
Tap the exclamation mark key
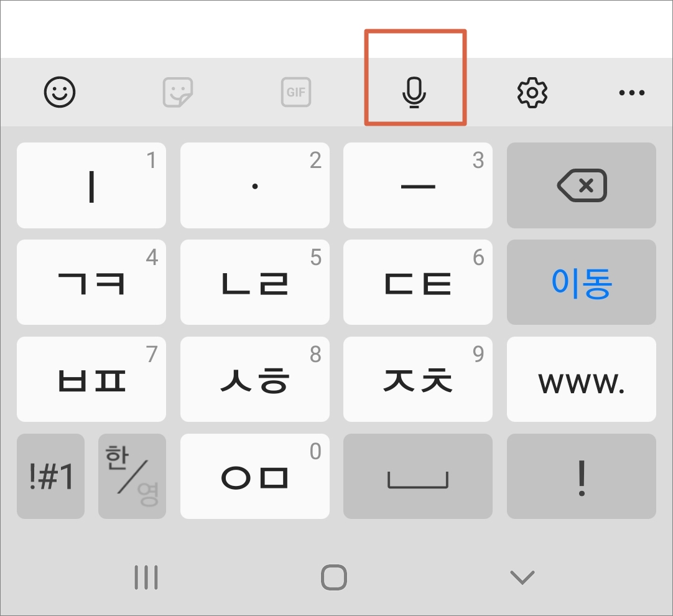(581, 476)
